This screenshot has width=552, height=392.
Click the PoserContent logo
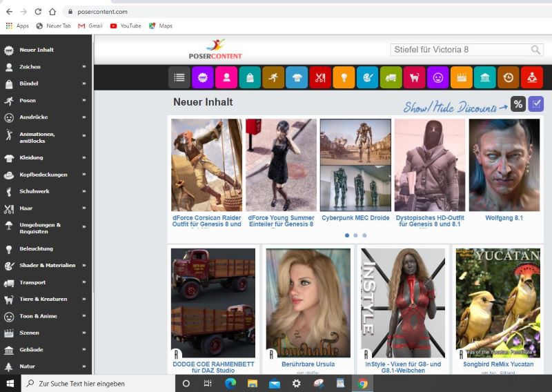(x=215, y=49)
